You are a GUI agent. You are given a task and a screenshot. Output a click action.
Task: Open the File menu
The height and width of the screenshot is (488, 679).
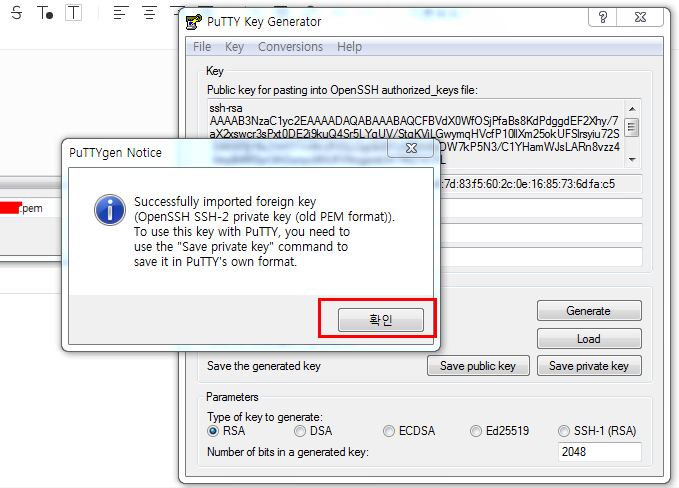[202, 46]
